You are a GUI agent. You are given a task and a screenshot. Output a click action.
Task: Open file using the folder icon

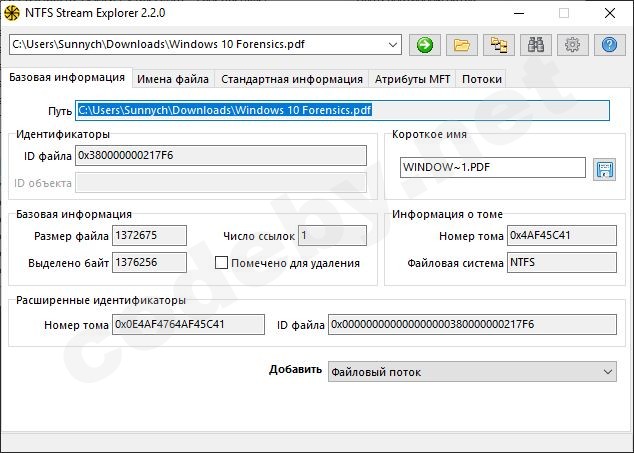(460, 45)
